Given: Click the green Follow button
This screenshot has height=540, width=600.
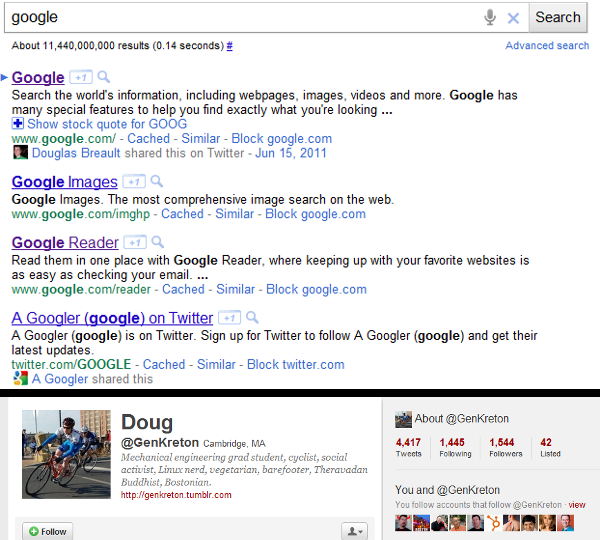Looking at the screenshot, I should pos(47,531).
